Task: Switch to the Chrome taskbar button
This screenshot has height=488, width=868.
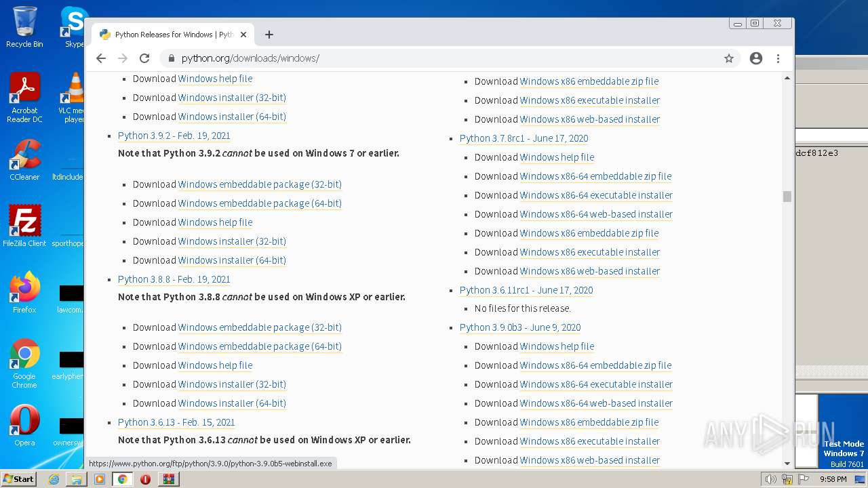Action: pyautogui.click(x=122, y=479)
